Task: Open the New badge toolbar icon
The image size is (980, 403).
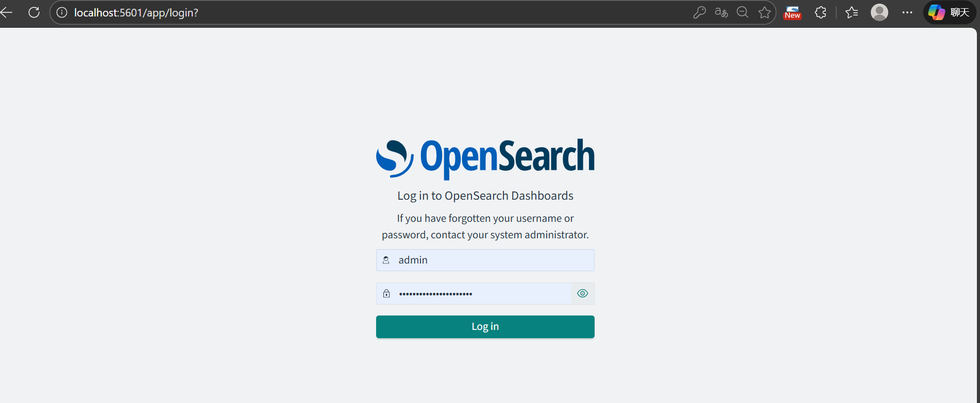Action: pyautogui.click(x=792, y=12)
